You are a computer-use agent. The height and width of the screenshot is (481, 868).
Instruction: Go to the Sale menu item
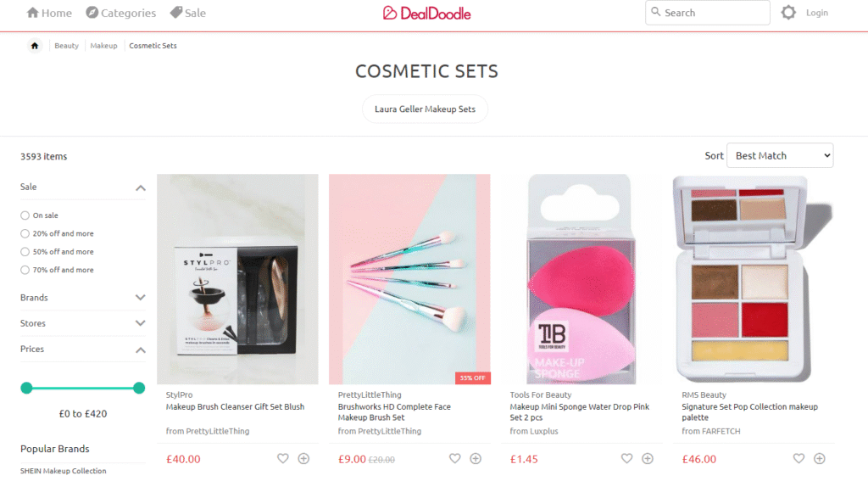[187, 13]
